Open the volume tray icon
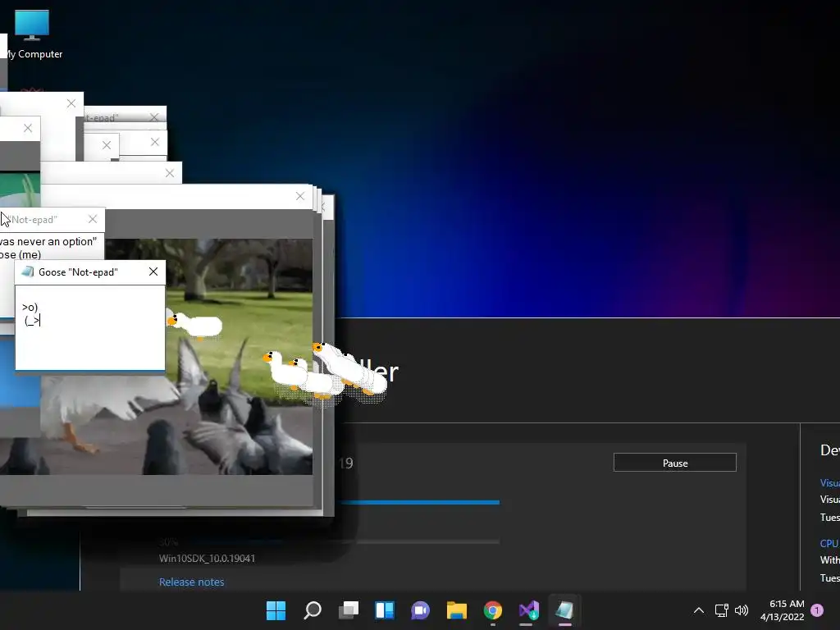Image resolution: width=840 pixels, height=630 pixels. click(742, 610)
